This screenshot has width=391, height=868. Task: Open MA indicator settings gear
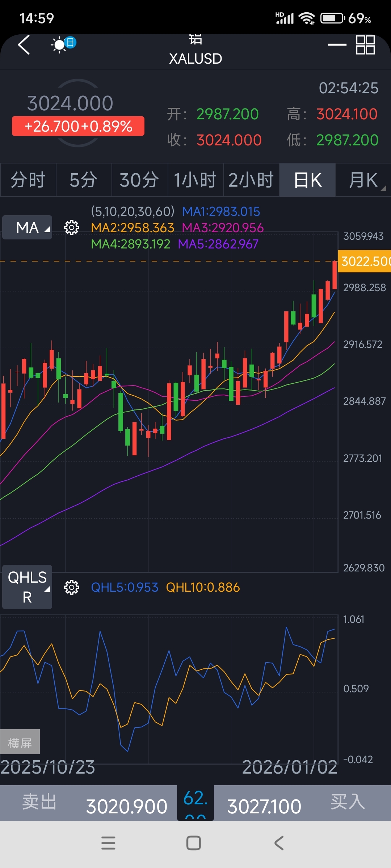pyautogui.click(x=72, y=227)
